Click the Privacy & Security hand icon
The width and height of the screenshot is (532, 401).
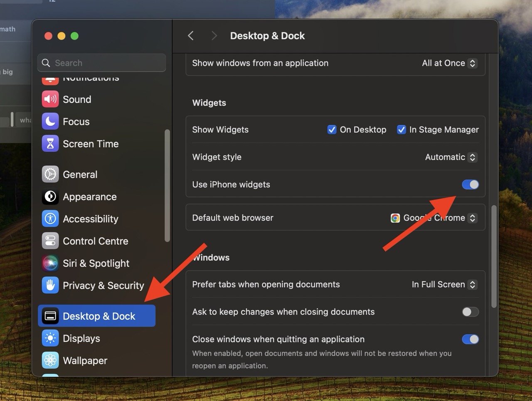point(50,286)
